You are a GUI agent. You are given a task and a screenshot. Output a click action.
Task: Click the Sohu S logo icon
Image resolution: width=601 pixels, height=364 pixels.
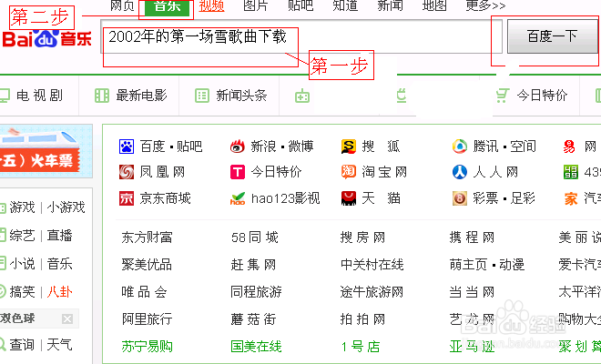pyautogui.click(x=349, y=147)
